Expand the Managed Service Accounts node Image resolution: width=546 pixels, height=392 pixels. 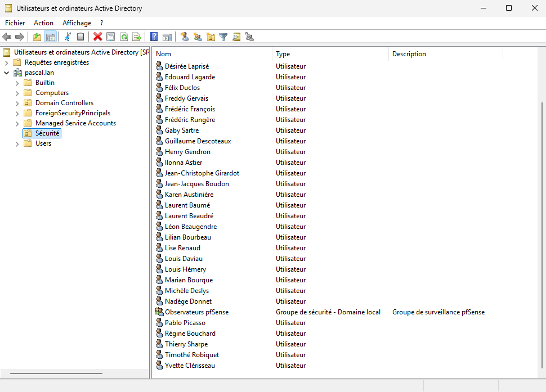point(17,123)
